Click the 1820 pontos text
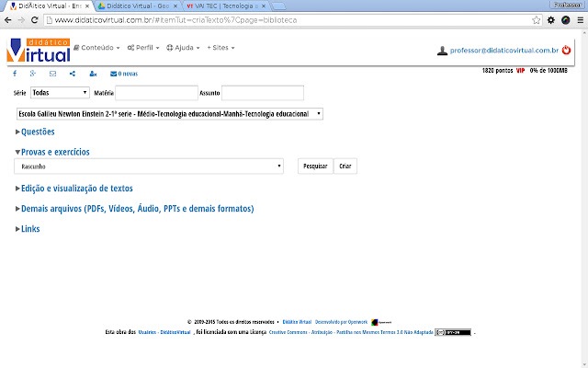 [x=497, y=71]
